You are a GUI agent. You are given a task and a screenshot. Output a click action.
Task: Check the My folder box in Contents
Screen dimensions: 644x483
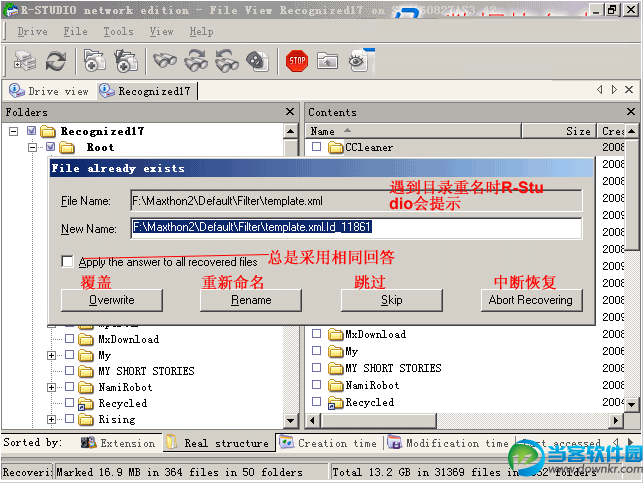[x=316, y=350]
